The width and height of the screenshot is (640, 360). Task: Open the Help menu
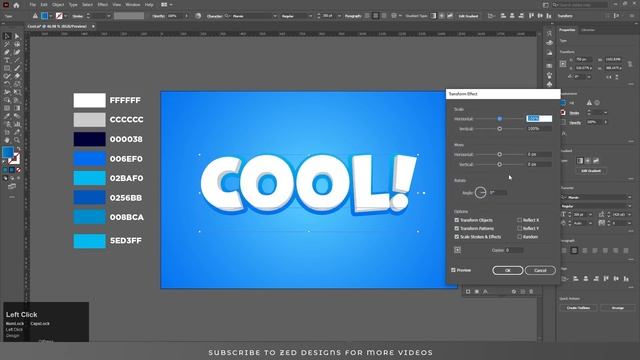point(149,5)
